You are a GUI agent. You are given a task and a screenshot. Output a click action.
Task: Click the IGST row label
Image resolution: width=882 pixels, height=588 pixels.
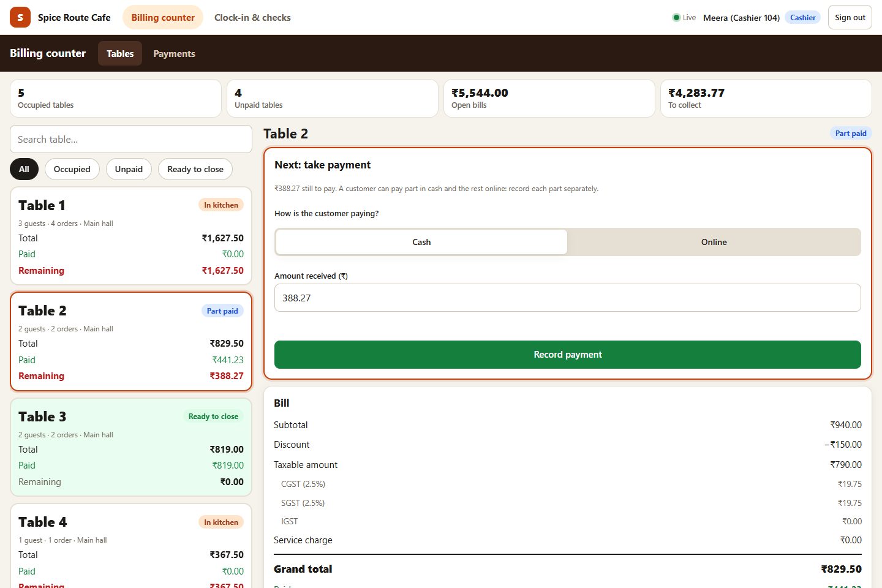pyautogui.click(x=289, y=521)
